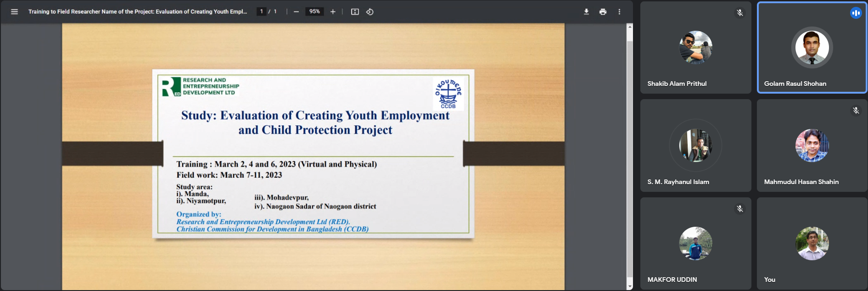Select Golam Rasul Shohan's video tile
This screenshot has width=868, height=291.
[x=812, y=48]
